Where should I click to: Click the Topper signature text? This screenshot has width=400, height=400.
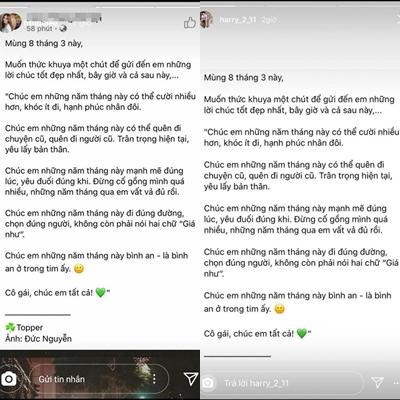[x=30, y=327]
